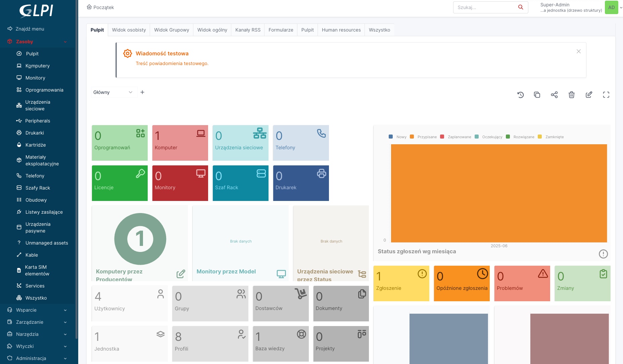Screen dimensions: 623x364
Task: Switch to Human resources tab
Action: (x=341, y=30)
